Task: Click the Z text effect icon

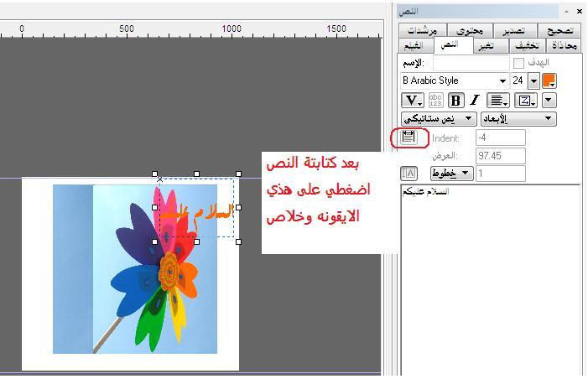Action: pos(527,101)
